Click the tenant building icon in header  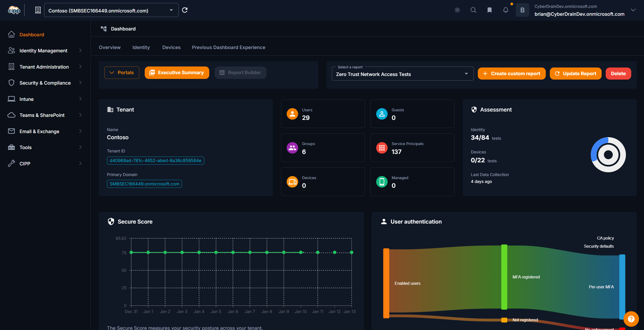[x=38, y=10]
